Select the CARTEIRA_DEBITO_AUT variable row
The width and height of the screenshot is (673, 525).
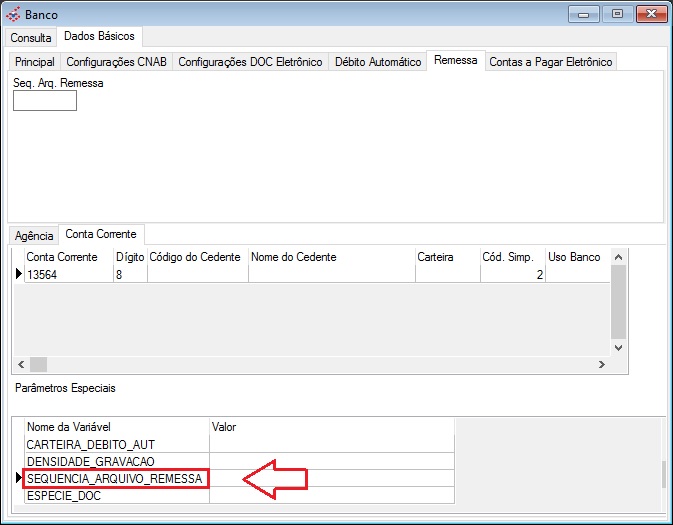pyautogui.click(x=115, y=444)
